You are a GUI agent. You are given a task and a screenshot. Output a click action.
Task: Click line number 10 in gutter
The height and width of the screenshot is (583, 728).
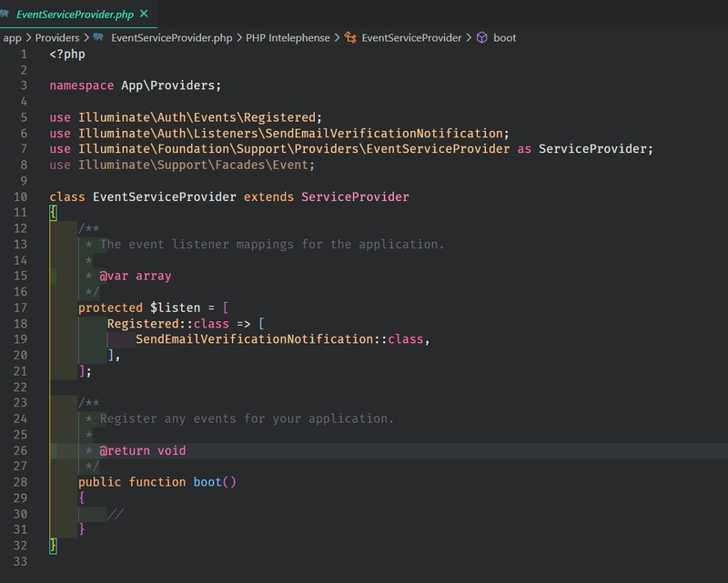[x=20, y=196]
